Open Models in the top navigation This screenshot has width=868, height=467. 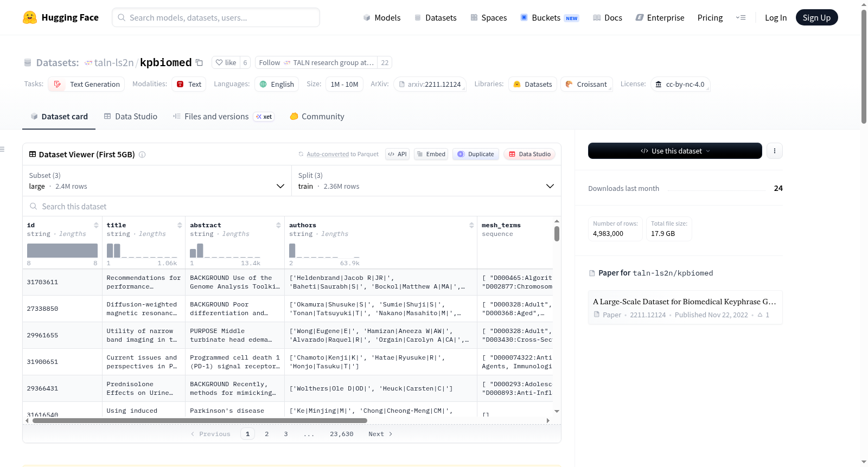point(382,17)
